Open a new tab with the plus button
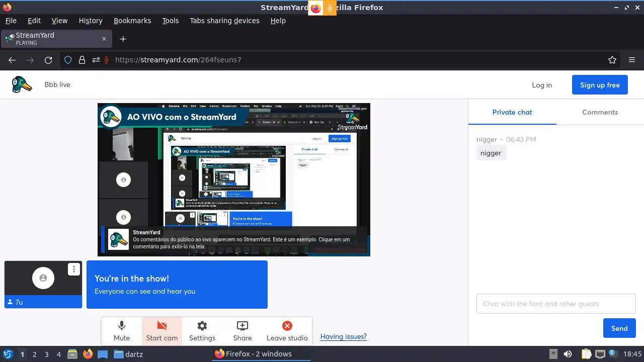This screenshot has height=362, width=644. pyautogui.click(x=123, y=39)
